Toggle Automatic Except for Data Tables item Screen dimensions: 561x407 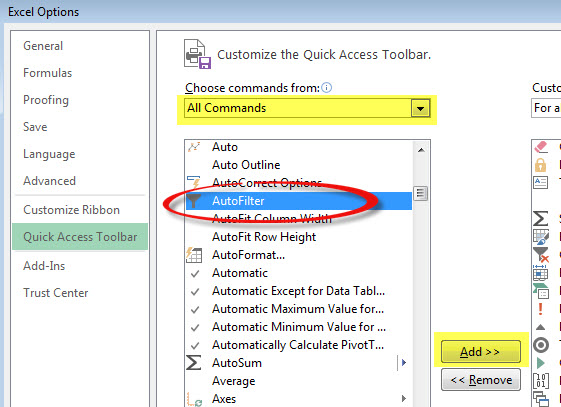(298, 291)
